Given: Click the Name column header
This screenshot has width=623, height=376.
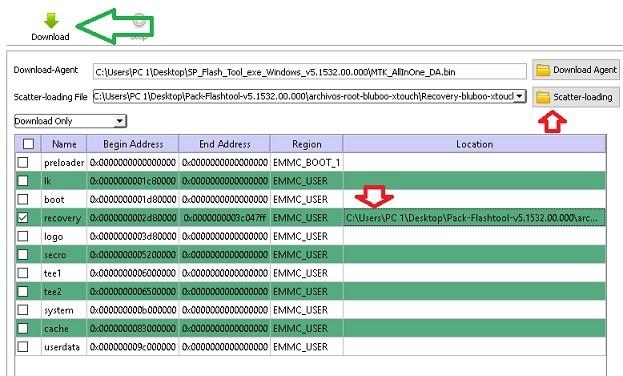Looking at the screenshot, I should click(x=64, y=144).
